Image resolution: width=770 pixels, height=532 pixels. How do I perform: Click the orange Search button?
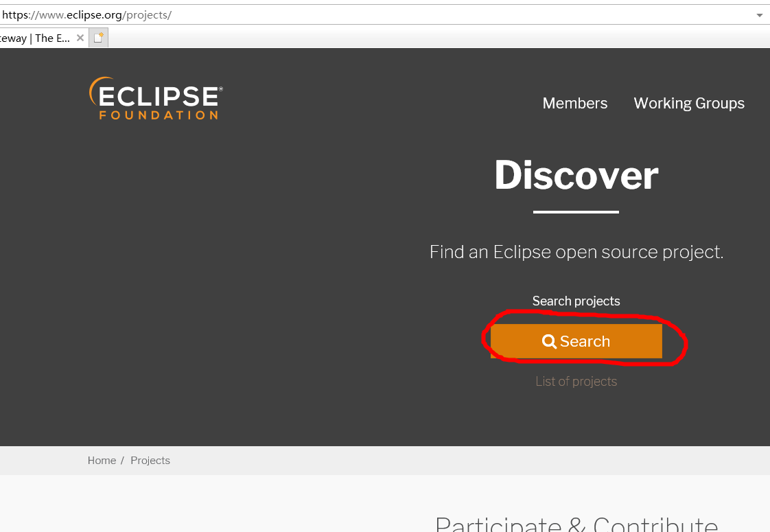coord(576,341)
